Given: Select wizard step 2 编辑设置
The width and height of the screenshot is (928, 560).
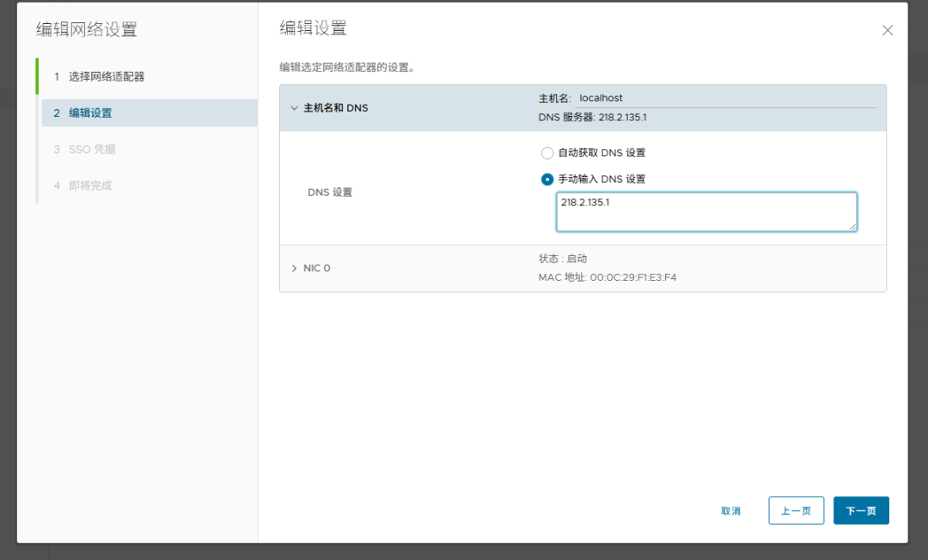Looking at the screenshot, I should 150,113.
